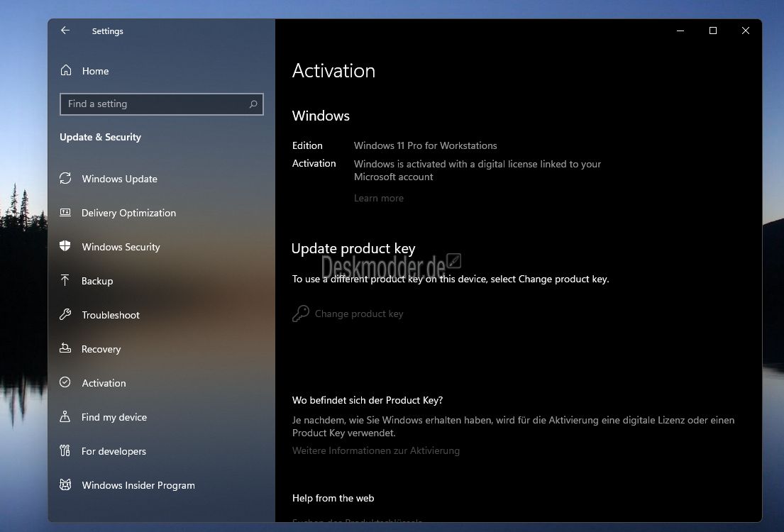Open Find my device settings
This screenshot has height=532, width=784.
click(x=114, y=417)
